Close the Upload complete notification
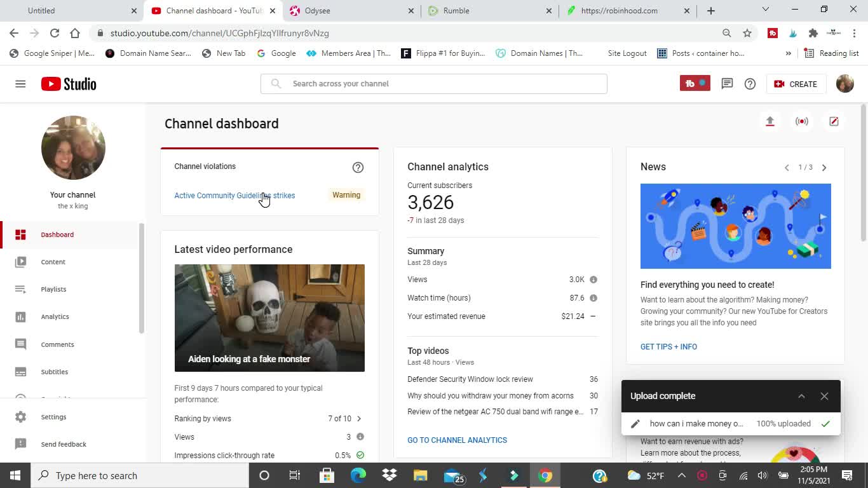 (824, 396)
